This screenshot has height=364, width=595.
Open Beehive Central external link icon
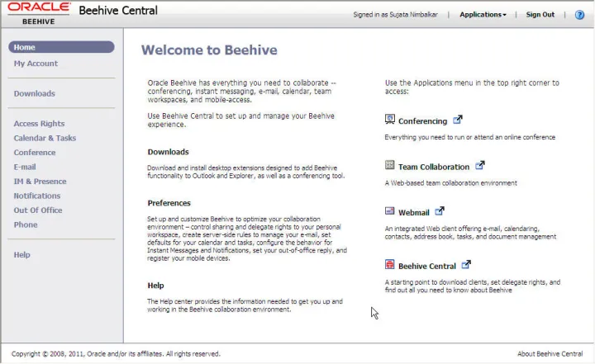(466, 265)
